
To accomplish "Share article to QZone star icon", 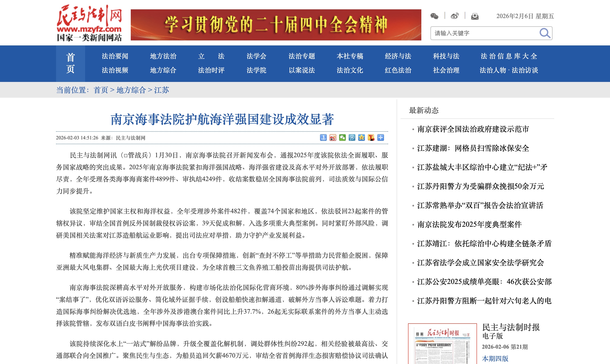I will point(361,138).
